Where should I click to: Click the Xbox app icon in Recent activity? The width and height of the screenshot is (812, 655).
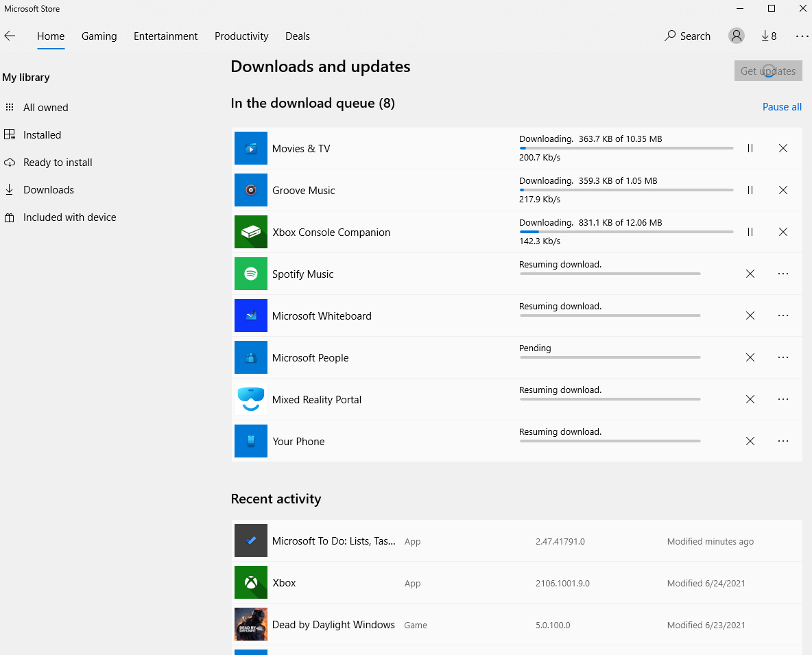coord(250,582)
